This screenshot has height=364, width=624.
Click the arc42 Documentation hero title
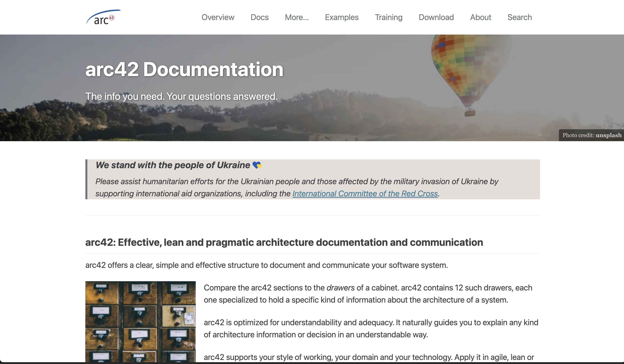[184, 69]
